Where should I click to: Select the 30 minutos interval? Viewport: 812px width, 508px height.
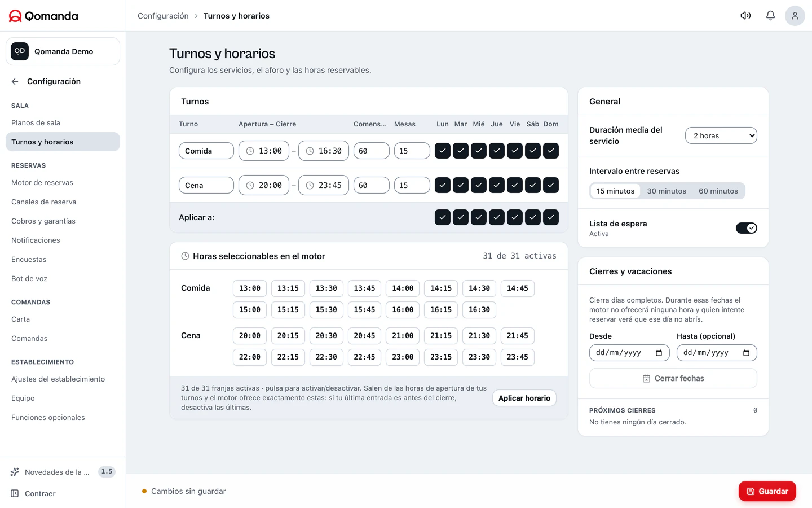[x=667, y=191]
